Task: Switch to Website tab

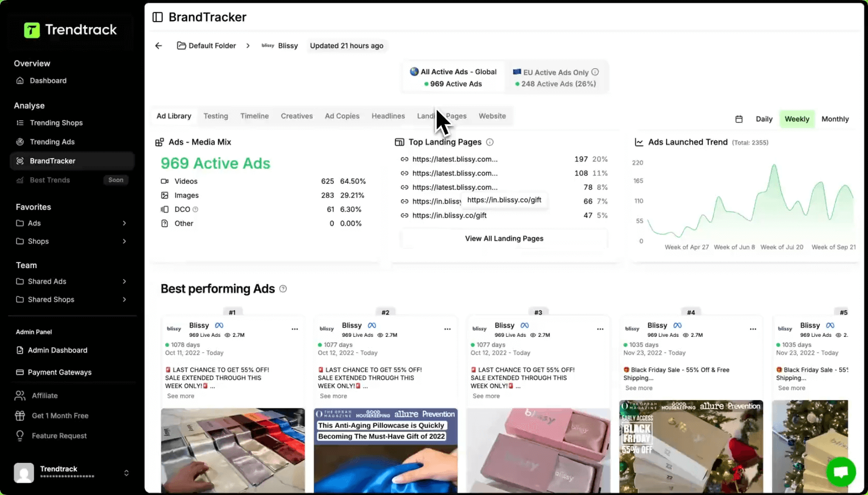Action: pyautogui.click(x=492, y=116)
